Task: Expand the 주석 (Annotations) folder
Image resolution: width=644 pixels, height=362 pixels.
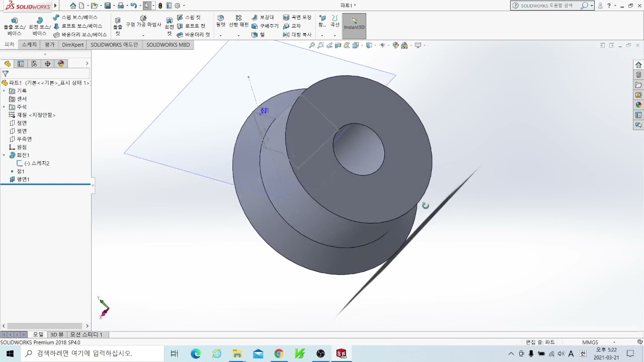Action: [x=4, y=107]
